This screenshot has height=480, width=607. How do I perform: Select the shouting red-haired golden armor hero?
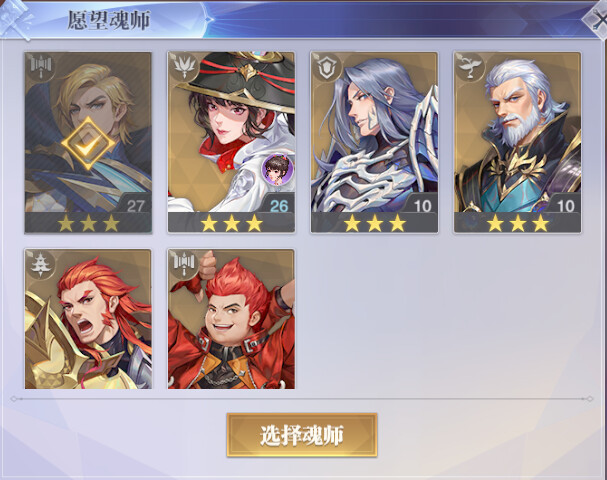pos(88,319)
